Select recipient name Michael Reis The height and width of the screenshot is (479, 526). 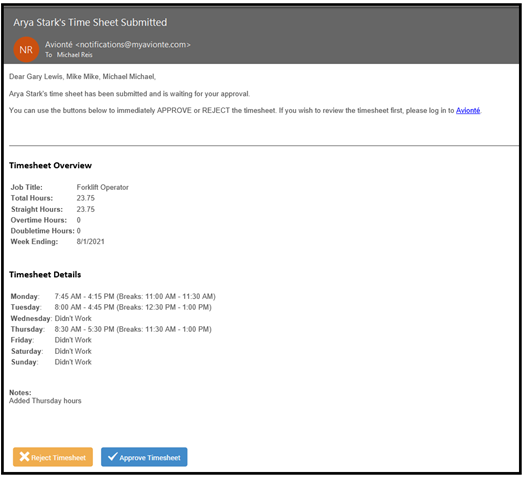(75, 55)
